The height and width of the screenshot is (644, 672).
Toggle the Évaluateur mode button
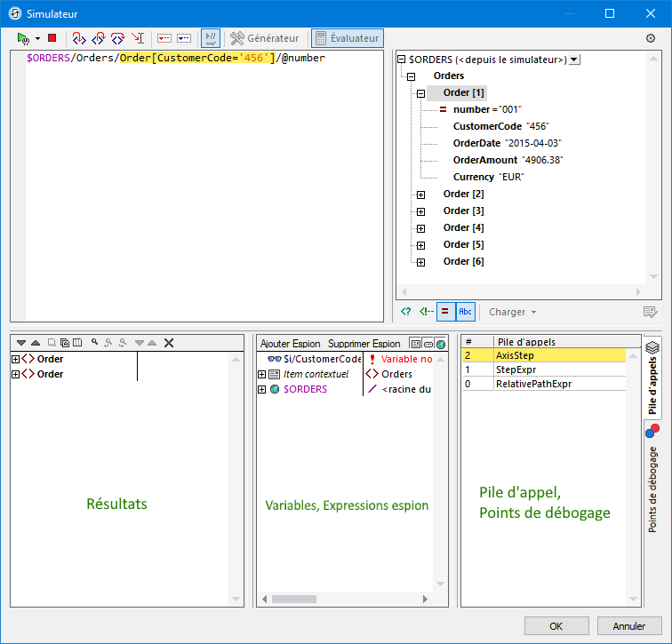(x=347, y=38)
